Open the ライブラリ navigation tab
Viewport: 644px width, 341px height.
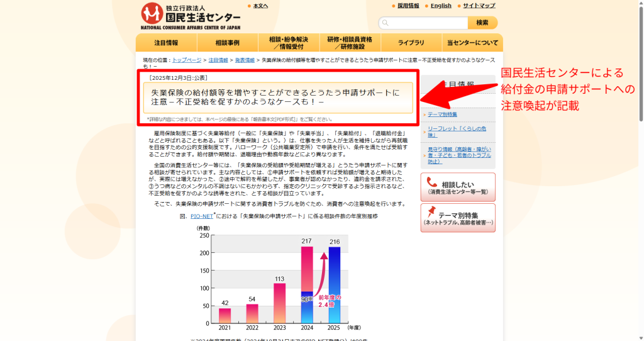coord(411,43)
